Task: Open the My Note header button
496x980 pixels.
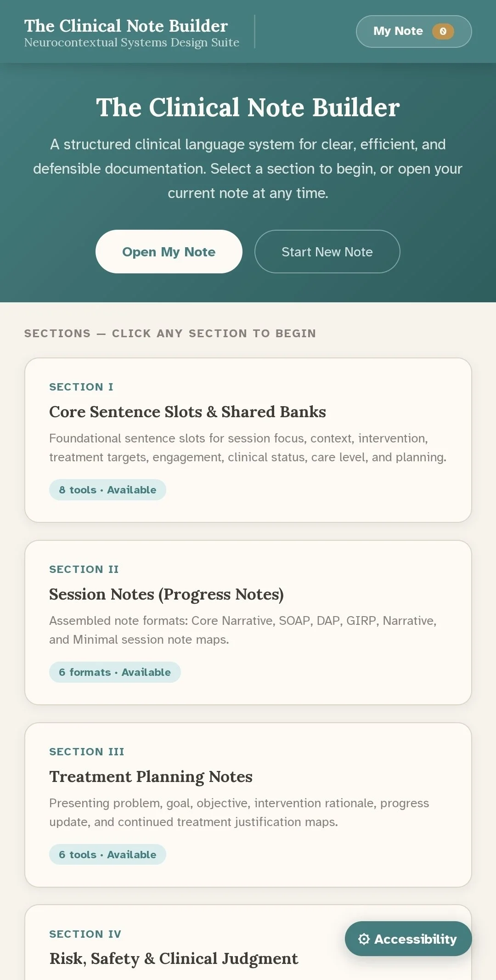Action: tap(398, 31)
